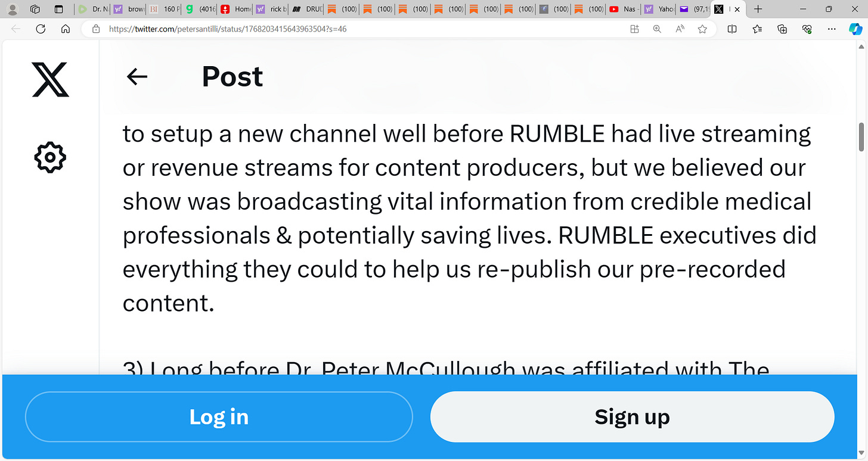Click the 'Post' heading text

tap(232, 76)
